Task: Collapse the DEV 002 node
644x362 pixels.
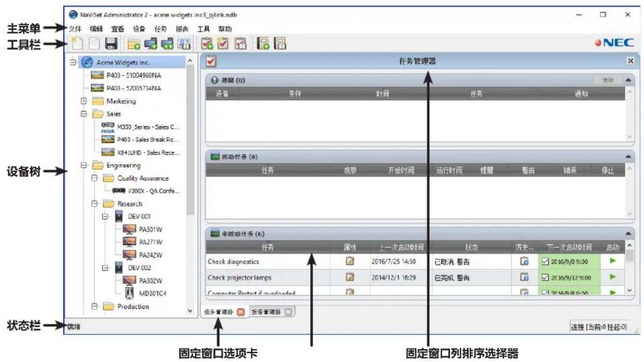Action: click(105, 268)
